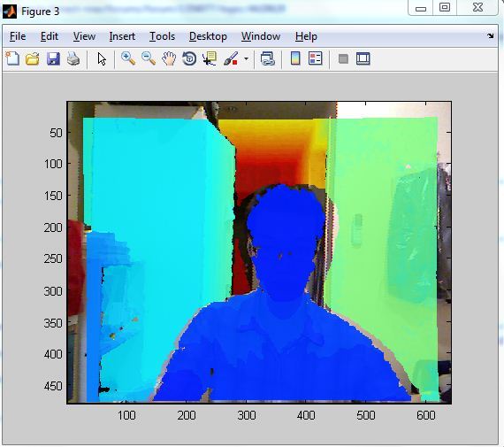Toggle the Link Plot tool
Screen dimensions: 504x447
(x=267, y=59)
